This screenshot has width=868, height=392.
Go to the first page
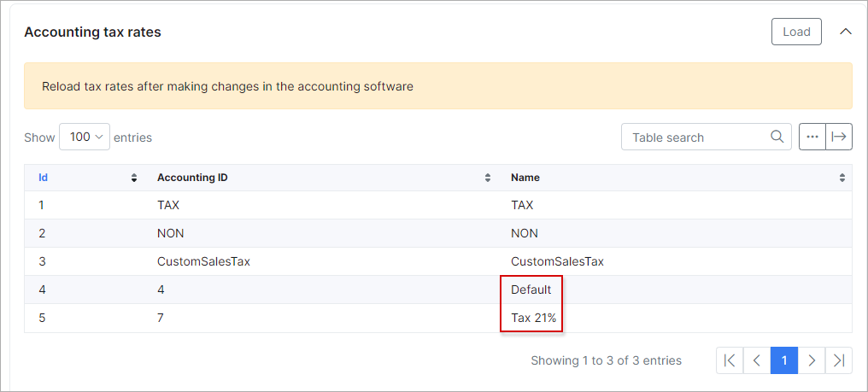[x=730, y=360]
